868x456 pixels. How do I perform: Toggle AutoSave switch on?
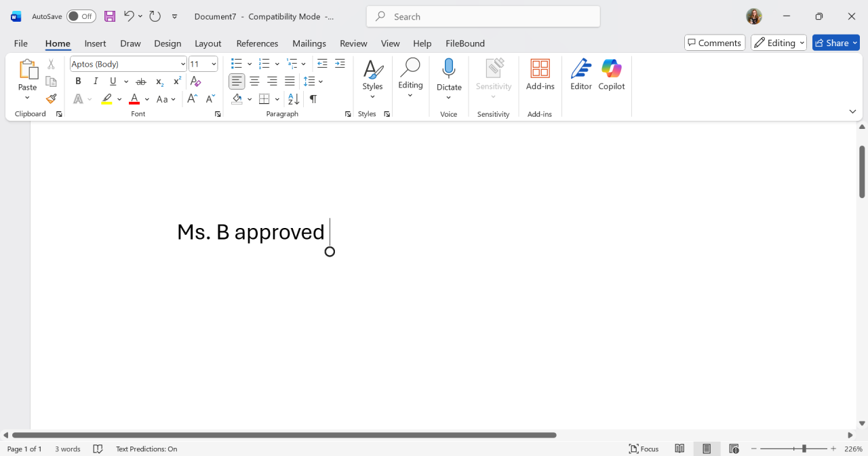[x=81, y=16]
